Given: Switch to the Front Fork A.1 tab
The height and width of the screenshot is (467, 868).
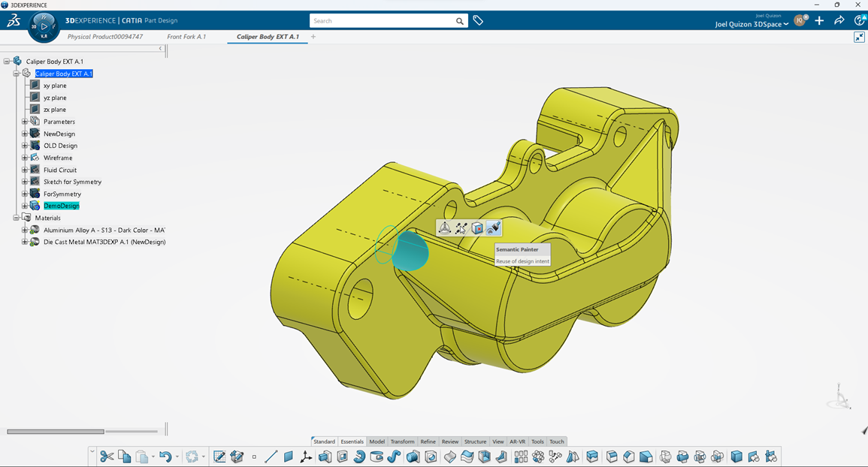Looking at the screenshot, I should click(186, 37).
